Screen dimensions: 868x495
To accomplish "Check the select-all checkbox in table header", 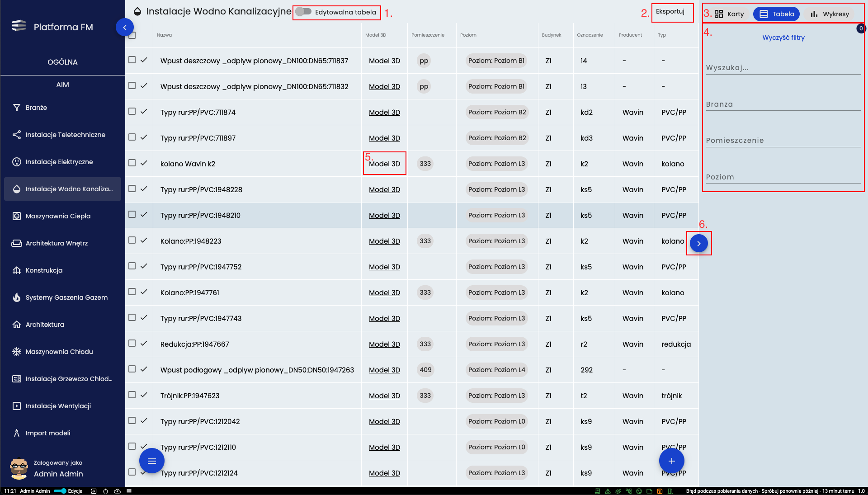I will pyautogui.click(x=132, y=35).
